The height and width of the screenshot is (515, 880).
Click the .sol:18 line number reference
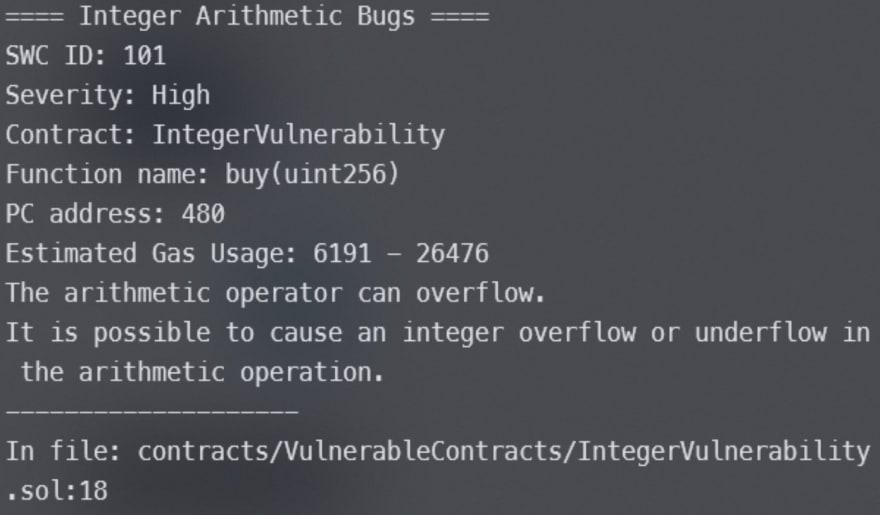(x=57, y=491)
